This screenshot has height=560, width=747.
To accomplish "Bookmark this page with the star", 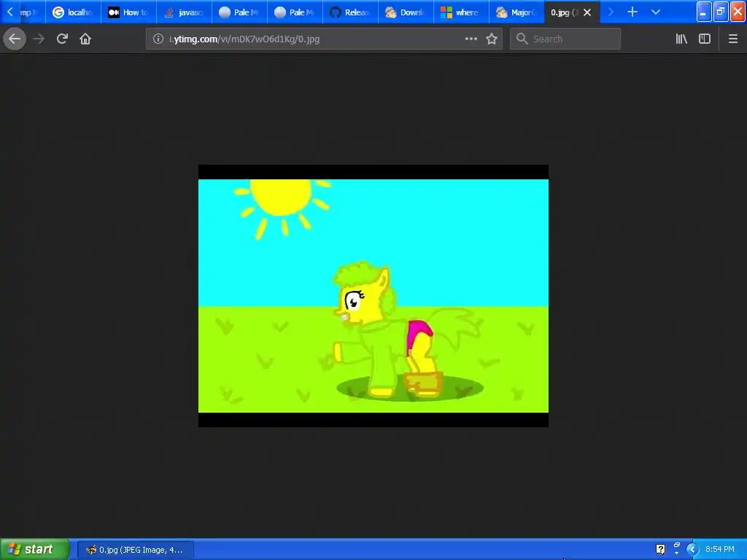I will coord(492,39).
